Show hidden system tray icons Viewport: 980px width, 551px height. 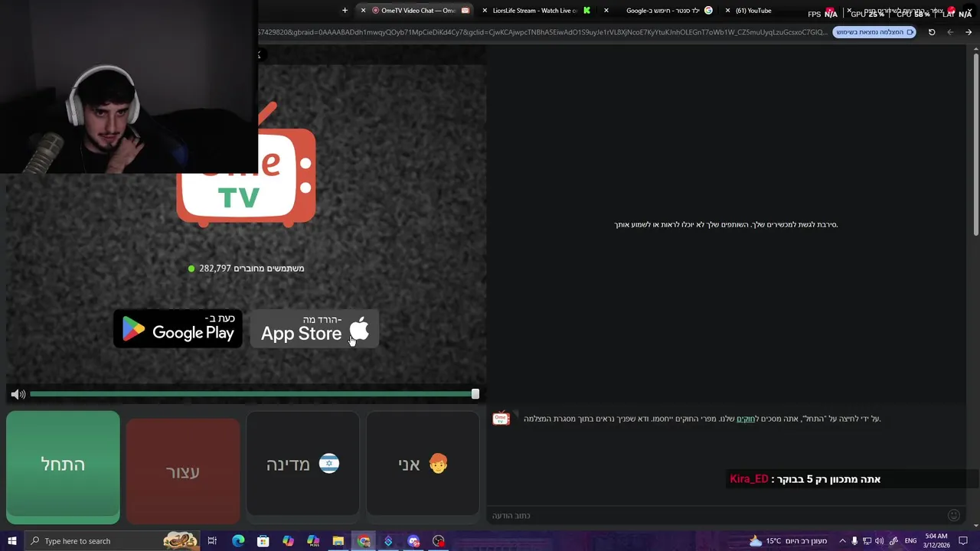tap(842, 541)
